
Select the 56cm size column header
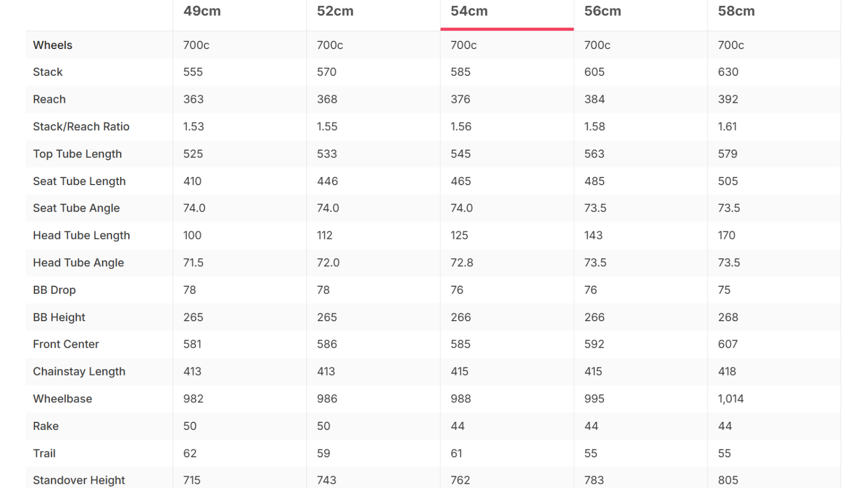pyautogui.click(x=603, y=11)
